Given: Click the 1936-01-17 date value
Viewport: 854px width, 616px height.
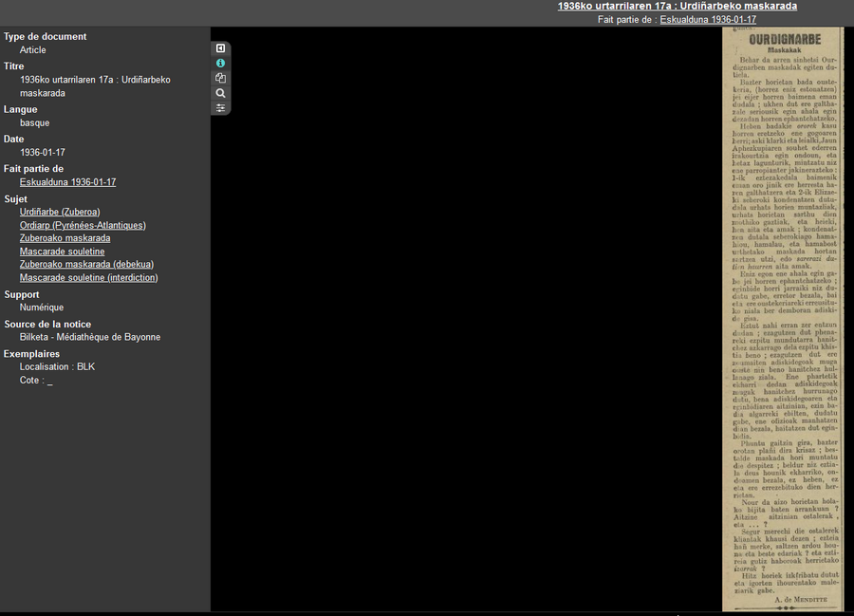Looking at the screenshot, I should click(x=43, y=152).
